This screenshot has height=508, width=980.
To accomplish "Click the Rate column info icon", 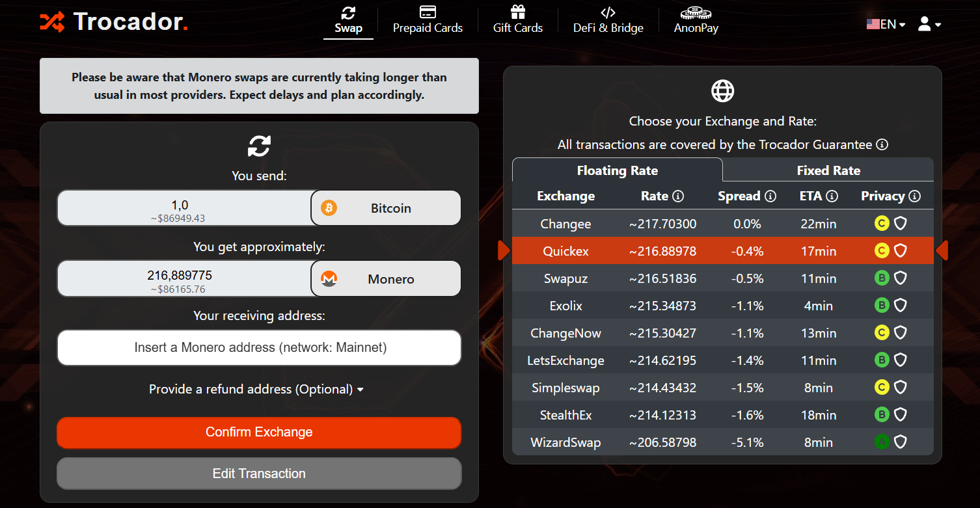I will click(x=678, y=196).
